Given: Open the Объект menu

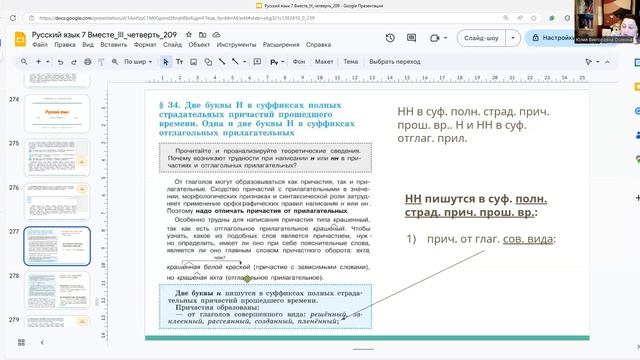Looking at the screenshot, I should pyautogui.click(x=199, y=44).
